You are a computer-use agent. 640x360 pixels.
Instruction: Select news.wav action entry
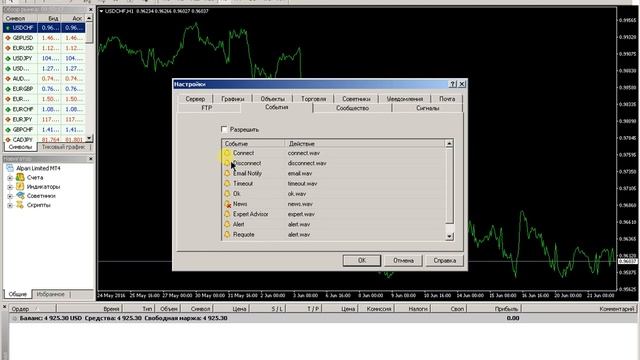[x=300, y=204]
